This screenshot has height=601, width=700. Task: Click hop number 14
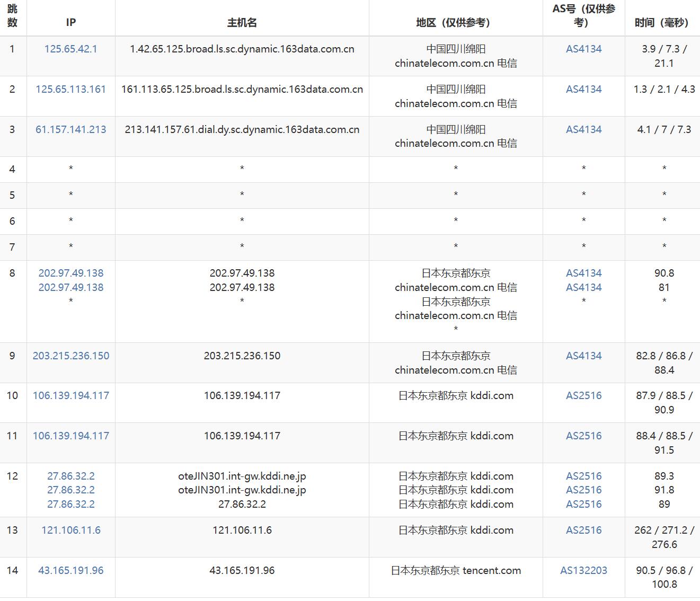(12, 570)
